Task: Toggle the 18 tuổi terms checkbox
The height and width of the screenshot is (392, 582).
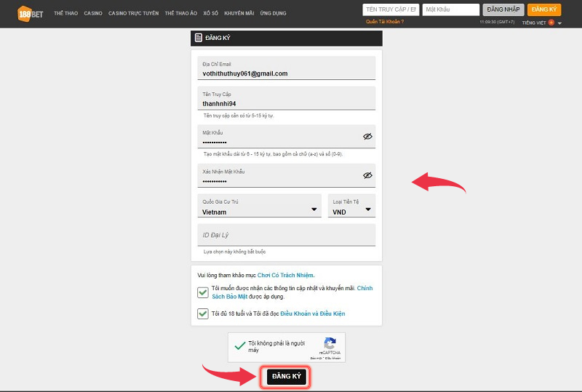Action: (x=202, y=313)
